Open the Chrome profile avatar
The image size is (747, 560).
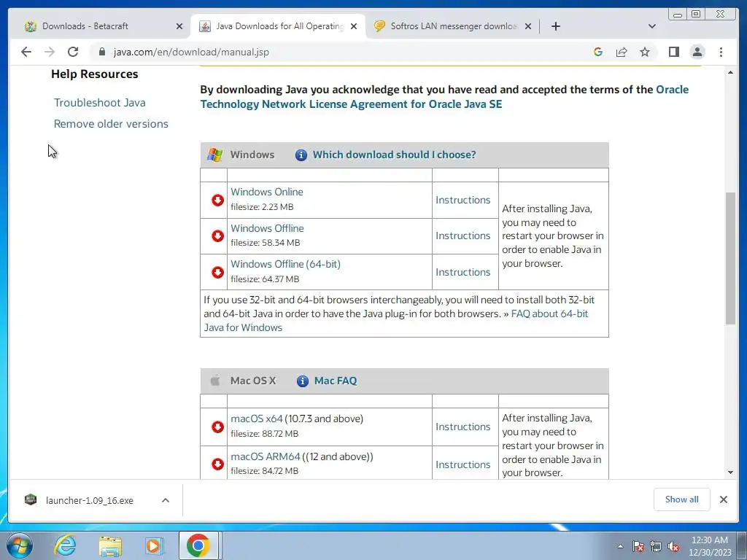(x=697, y=52)
